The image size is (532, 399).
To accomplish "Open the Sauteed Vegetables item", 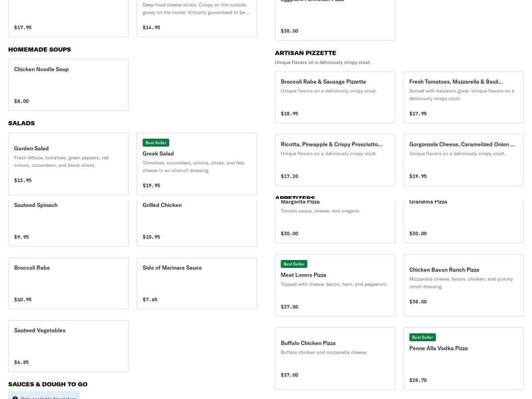I will point(66,346).
